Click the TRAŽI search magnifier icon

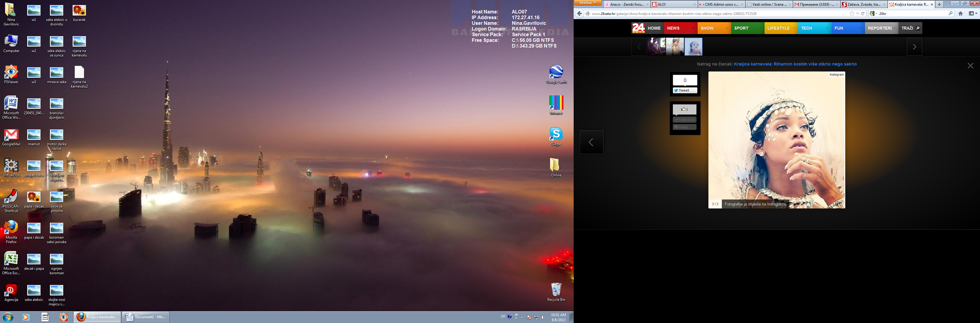tap(918, 28)
